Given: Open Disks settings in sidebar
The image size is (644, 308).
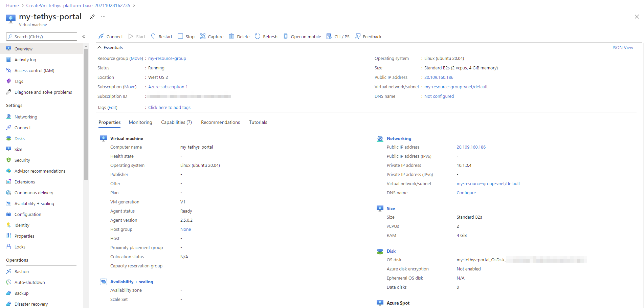Looking at the screenshot, I should click(20, 138).
